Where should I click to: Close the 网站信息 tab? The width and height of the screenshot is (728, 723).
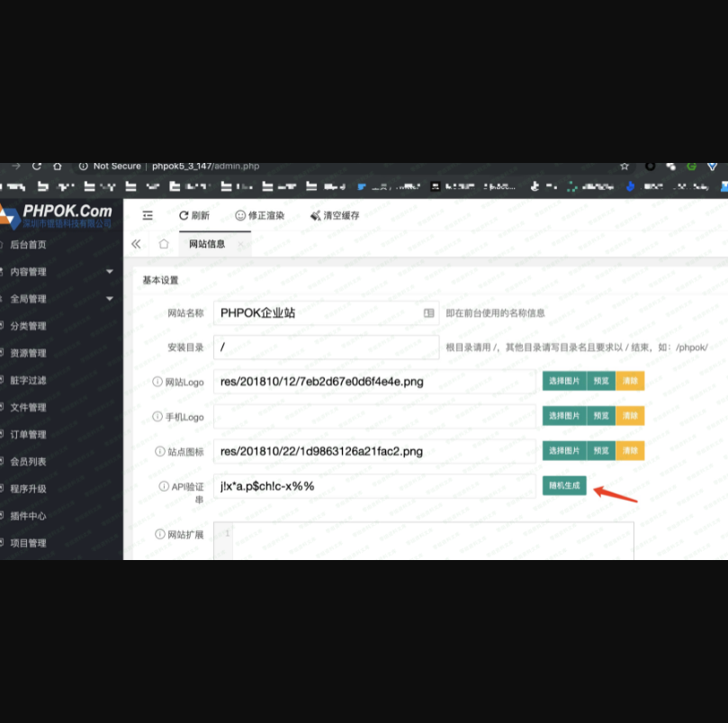click(241, 244)
